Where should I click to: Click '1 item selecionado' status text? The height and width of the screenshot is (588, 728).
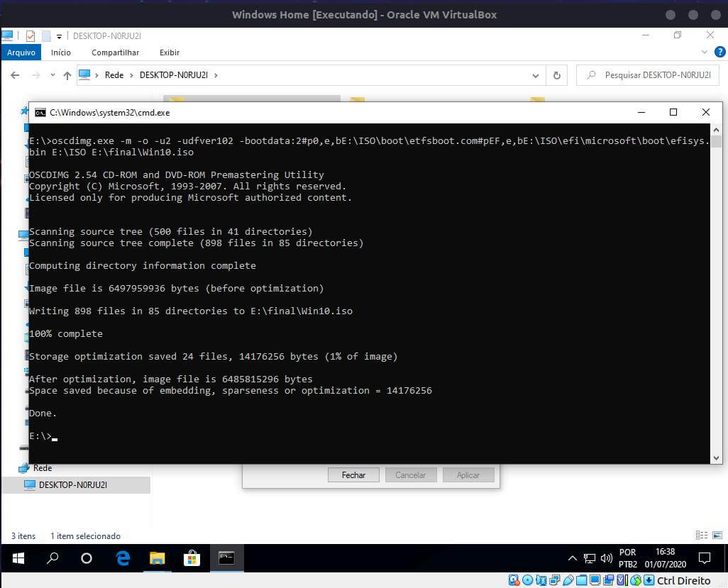point(85,536)
